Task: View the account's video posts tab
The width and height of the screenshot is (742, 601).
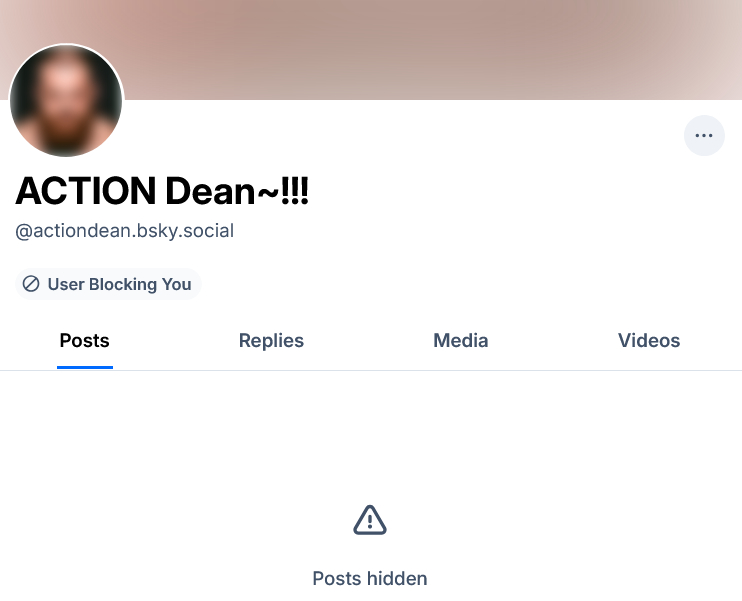Action: point(649,341)
